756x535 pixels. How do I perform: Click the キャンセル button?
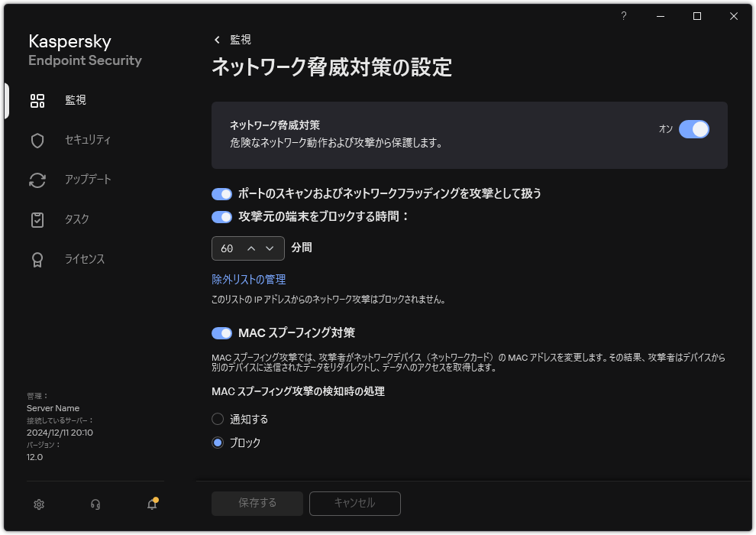pyautogui.click(x=354, y=503)
